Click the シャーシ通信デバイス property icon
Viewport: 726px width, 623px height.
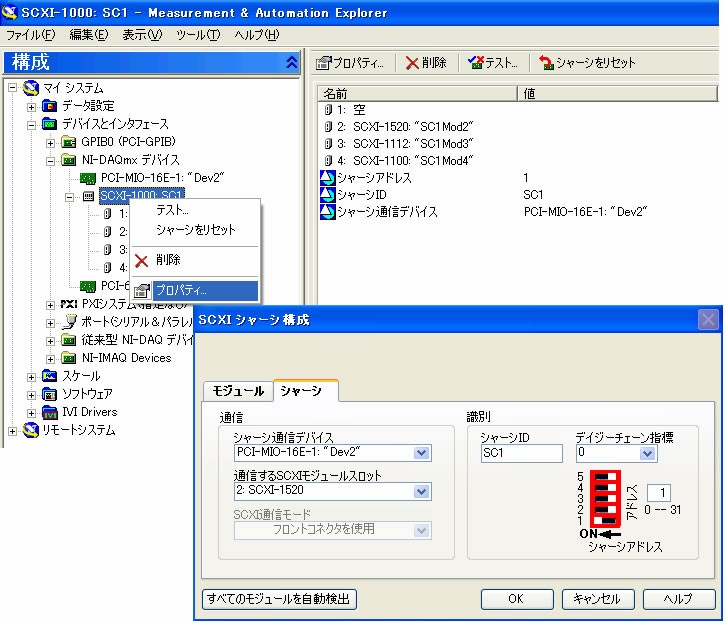pos(327,212)
